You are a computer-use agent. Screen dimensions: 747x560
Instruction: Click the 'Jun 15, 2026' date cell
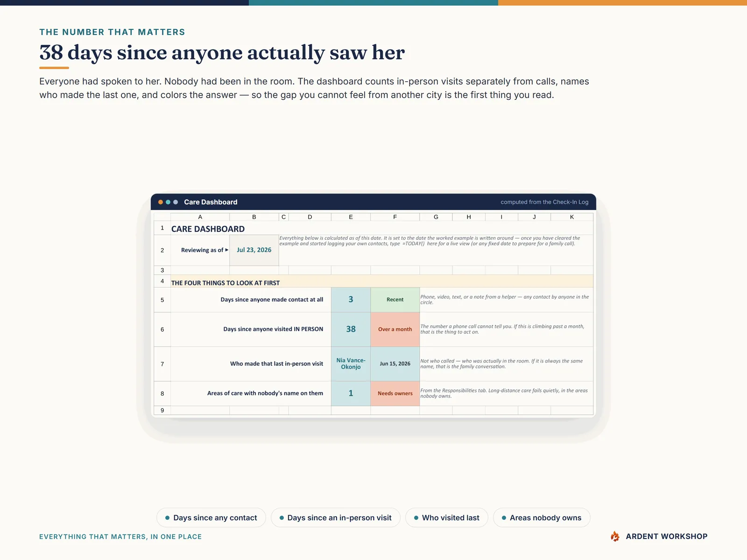tap(395, 364)
